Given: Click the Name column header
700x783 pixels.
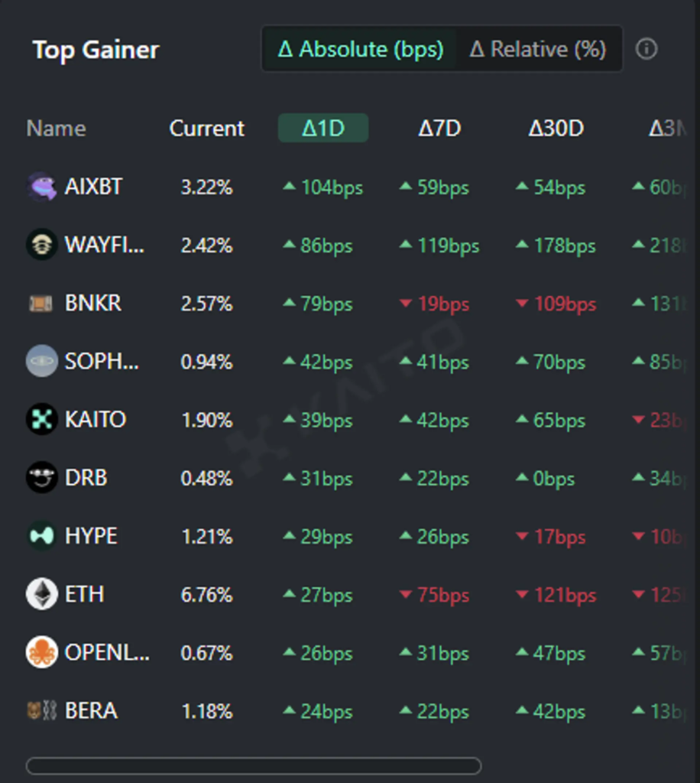Looking at the screenshot, I should coord(56,128).
